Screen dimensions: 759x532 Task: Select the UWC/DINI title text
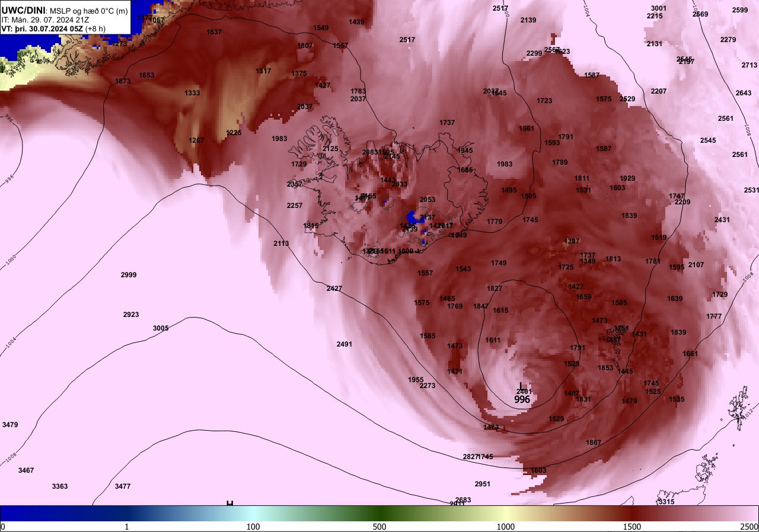[x=23, y=11]
